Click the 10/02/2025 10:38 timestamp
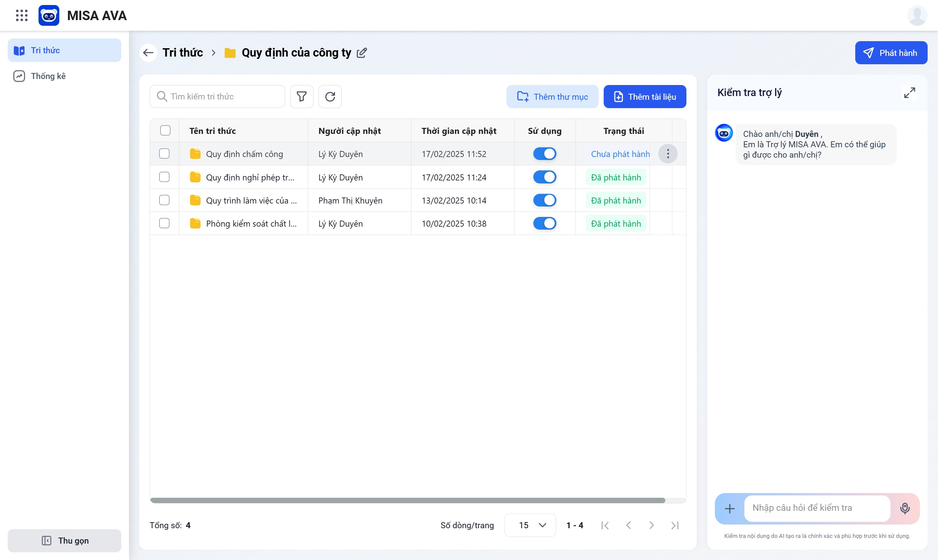The image size is (938, 560). pyautogui.click(x=454, y=224)
